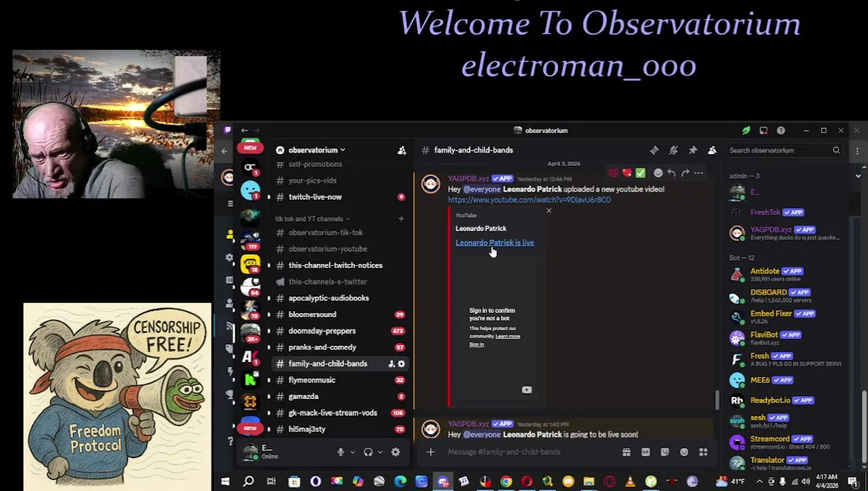868x491 pixels.
Task: Open the gift icon in message bar
Action: (626, 452)
